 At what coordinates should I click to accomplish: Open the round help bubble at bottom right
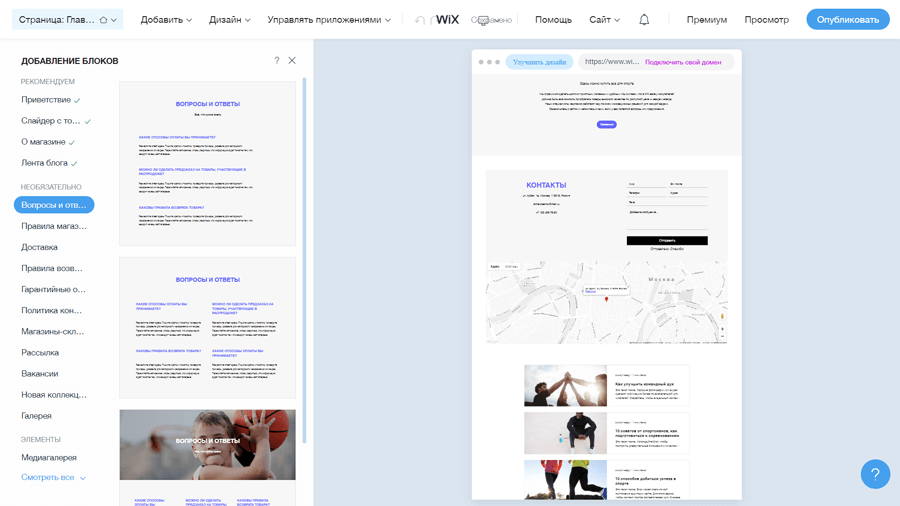[875, 474]
